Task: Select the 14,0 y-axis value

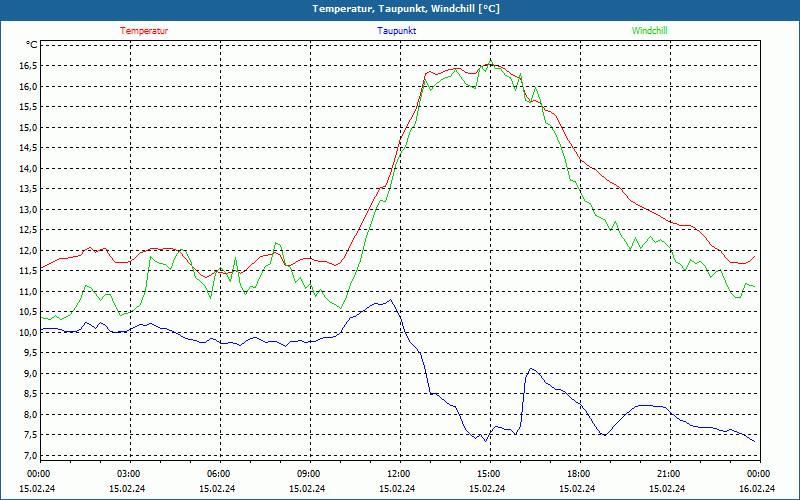Action: point(28,168)
